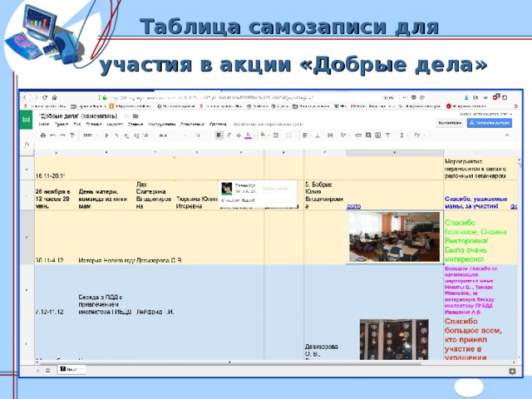Open the account email dropdown
532x399 pixels.
[x=485, y=114]
